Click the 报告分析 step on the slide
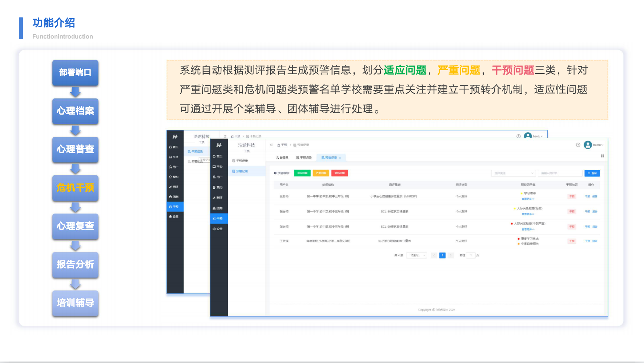 point(75,265)
